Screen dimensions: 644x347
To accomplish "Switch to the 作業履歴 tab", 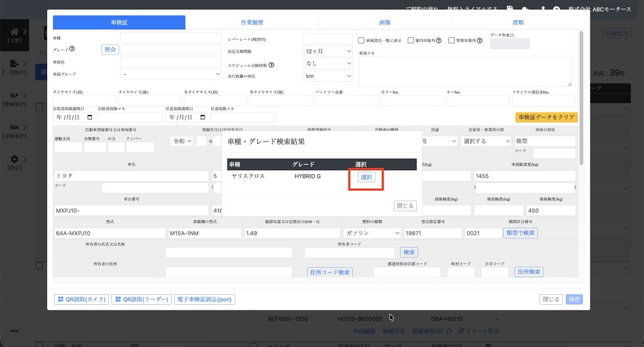I will [252, 23].
